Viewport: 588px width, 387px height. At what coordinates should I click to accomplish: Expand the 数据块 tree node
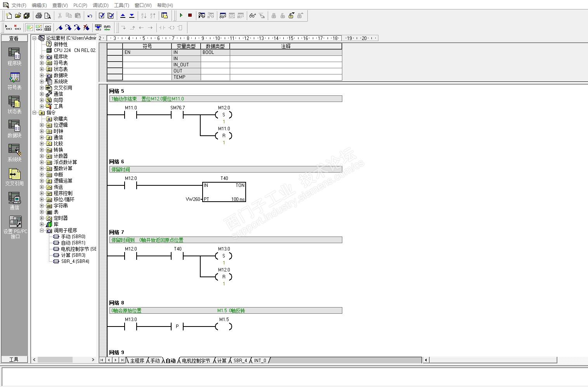tap(42, 75)
